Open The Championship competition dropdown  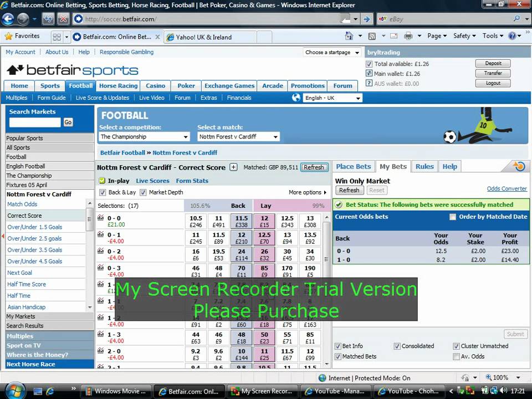pyautogui.click(x=145, y=137)
